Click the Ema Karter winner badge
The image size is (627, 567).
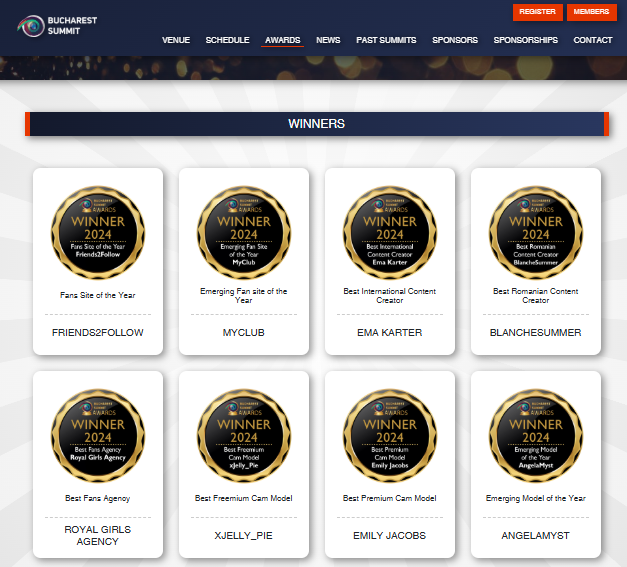point(390,231)
